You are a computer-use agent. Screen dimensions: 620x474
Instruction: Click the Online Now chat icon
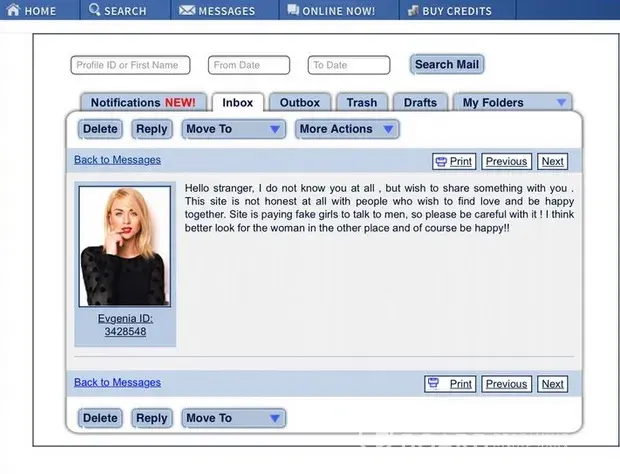293,10
